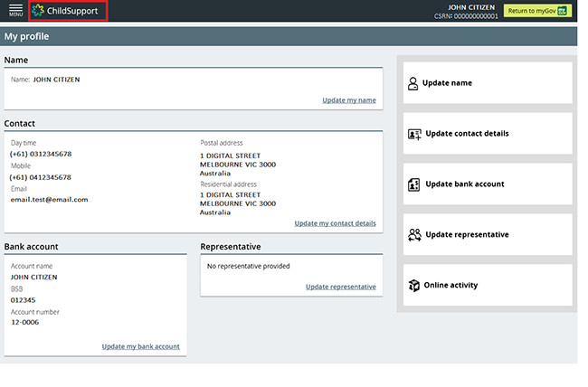The width and height of the screenshot is (588, 387).
Task: Open Online activity from side panel
Action: 450,286
